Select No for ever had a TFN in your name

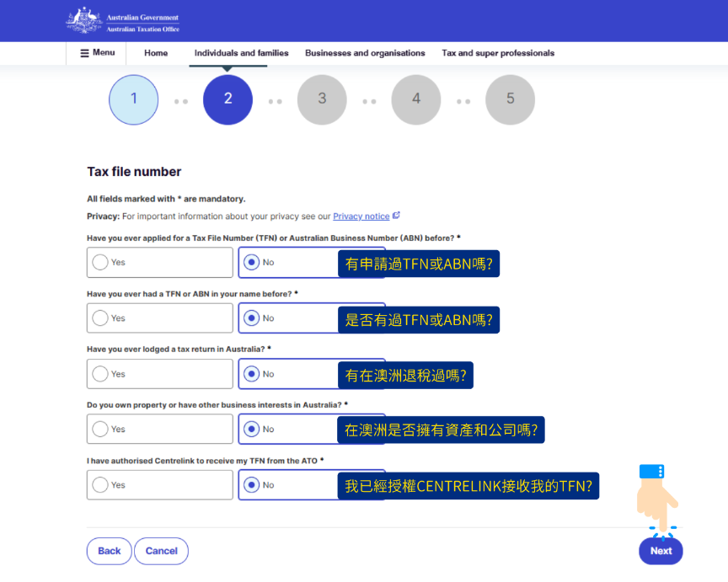tap(252, 318)
